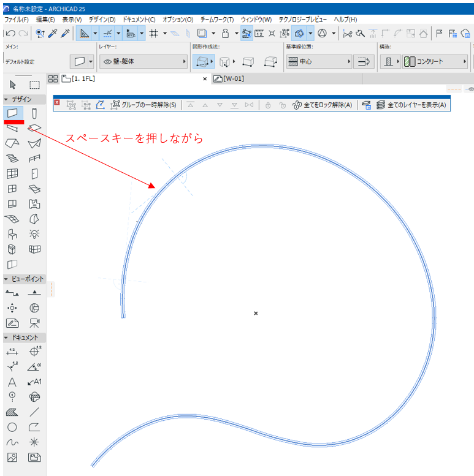Select the Text tool
This screenshot has width=474, height=476.
point(12,382)
